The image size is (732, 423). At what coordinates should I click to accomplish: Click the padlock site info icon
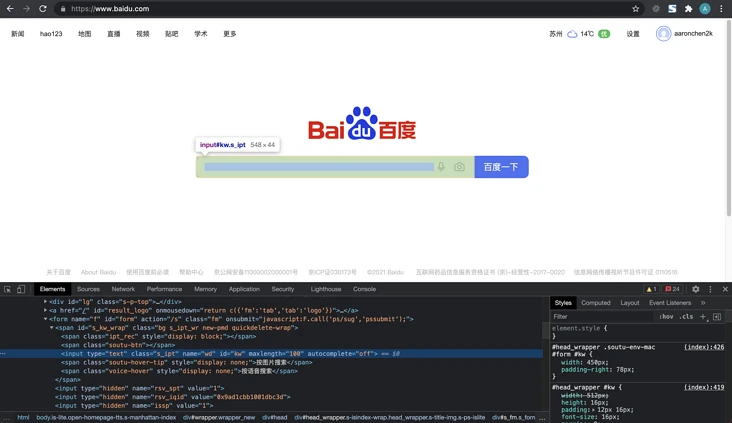(x=63, y=9)
